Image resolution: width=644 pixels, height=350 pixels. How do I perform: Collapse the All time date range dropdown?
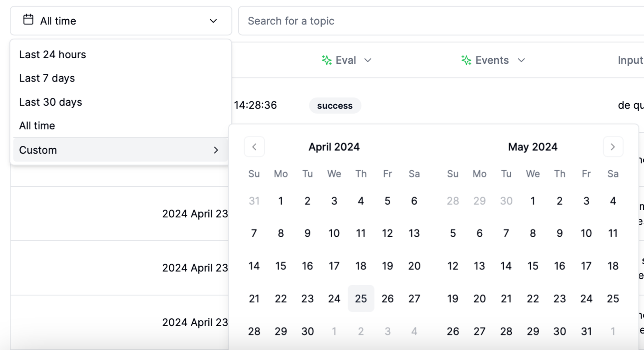(213, 21)
